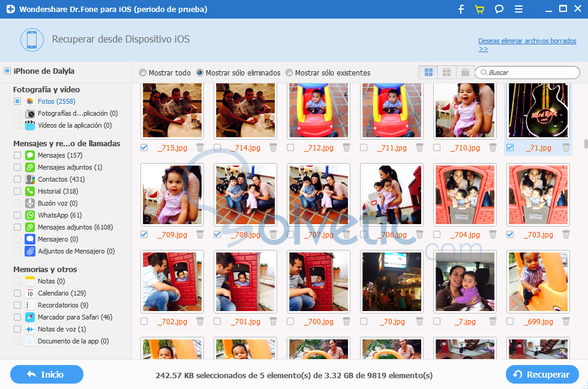This screenshot has width=588, height=389.
Task: Delete _714.jpg using its trash icon
Action: pyautogui.click(x=273, y=147)
